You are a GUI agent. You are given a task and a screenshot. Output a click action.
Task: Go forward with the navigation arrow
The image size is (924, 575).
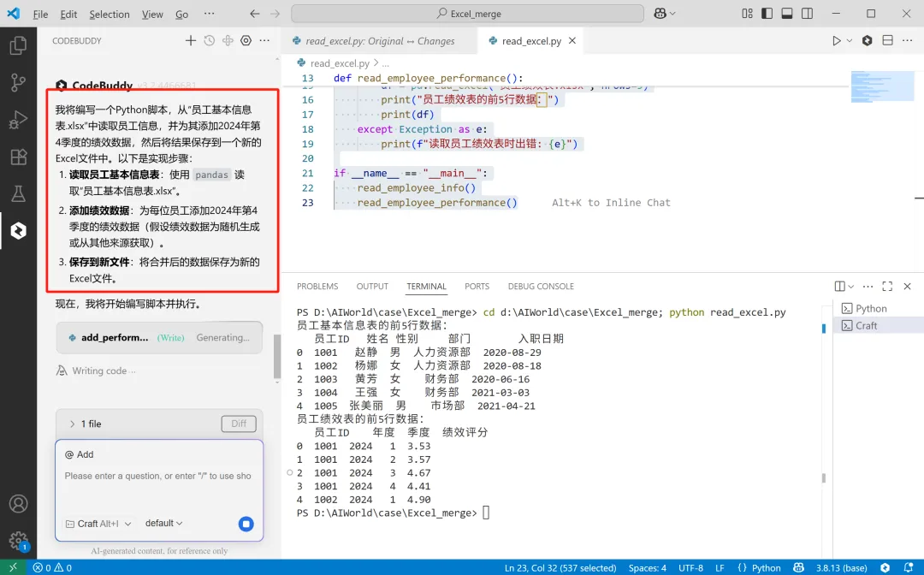(275, 14)
